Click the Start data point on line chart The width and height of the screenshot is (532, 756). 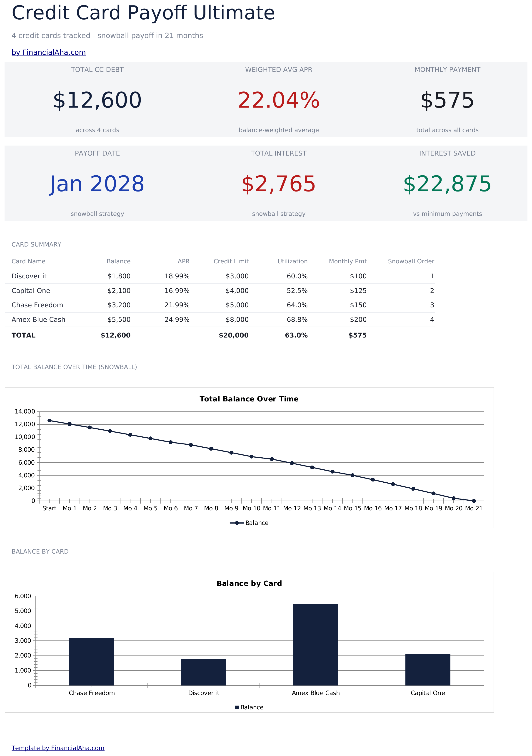point(49,421)
